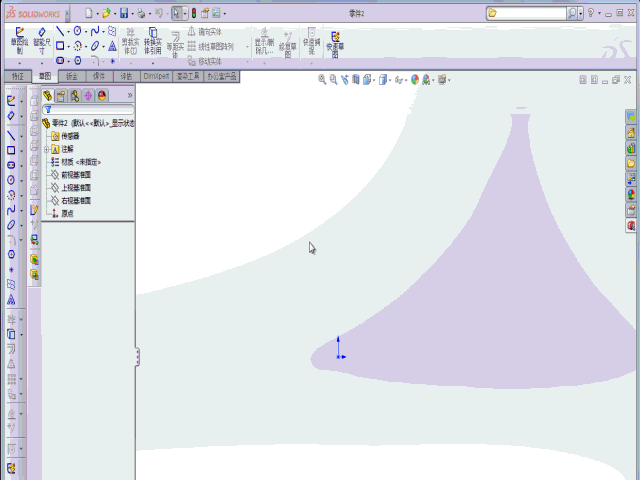
Task: Choose the Polygon tool in the ribbon
Action: (78, 61)
